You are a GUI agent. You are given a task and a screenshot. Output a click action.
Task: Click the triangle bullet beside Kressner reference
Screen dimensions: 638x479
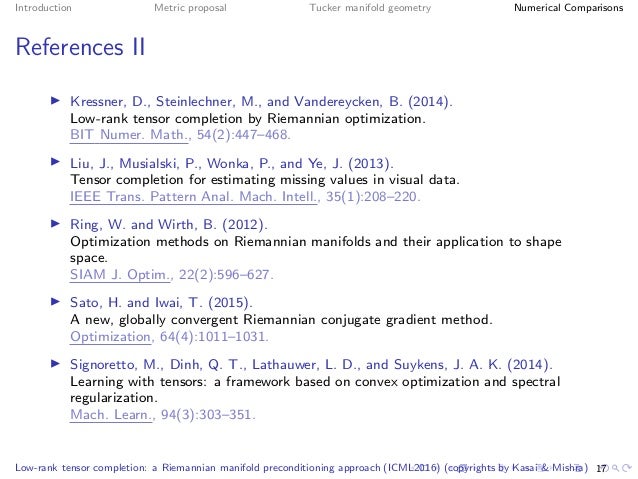[56, 100]
